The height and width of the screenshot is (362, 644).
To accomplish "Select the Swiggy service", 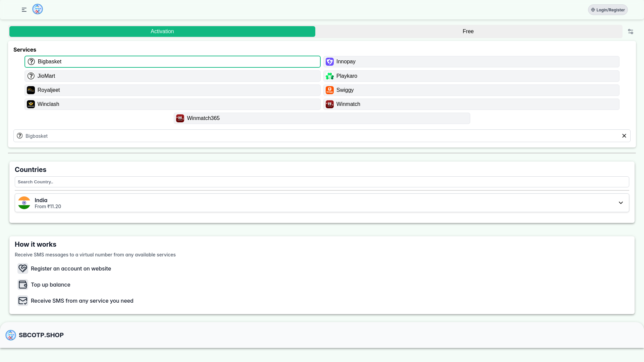I will 471,90.
